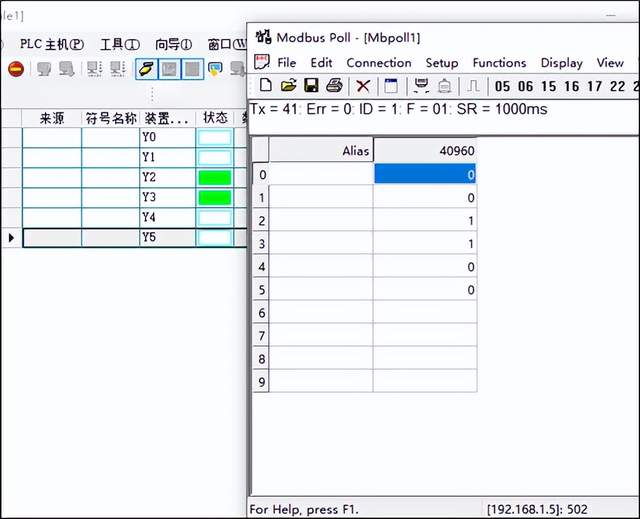The image size is (640, 519).
Task: Toggle the green Y3 status indicator
Action: pos(215,197)
